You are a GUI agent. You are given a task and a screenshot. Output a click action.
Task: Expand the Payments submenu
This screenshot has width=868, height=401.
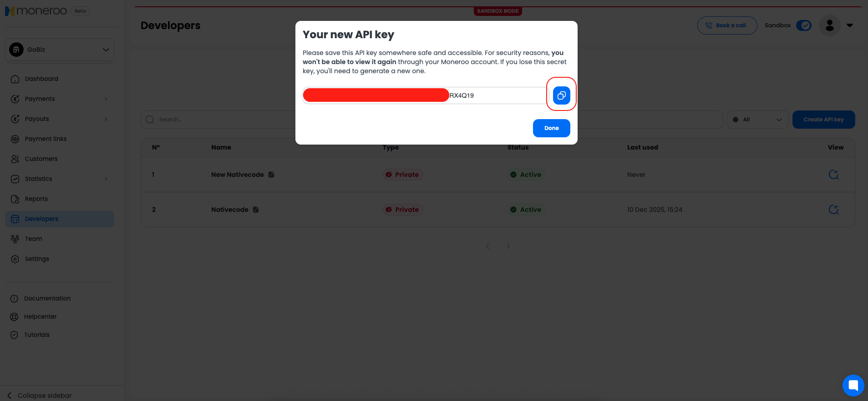(106, 99)
